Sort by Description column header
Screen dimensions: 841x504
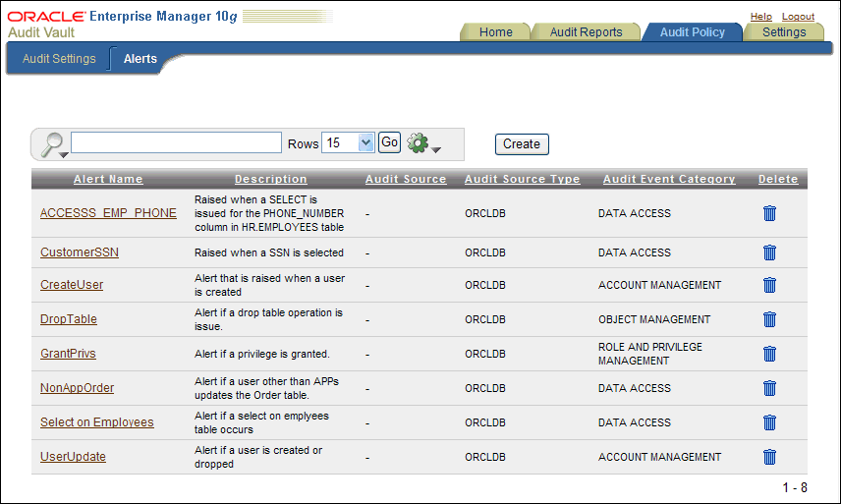click(271, 179)
